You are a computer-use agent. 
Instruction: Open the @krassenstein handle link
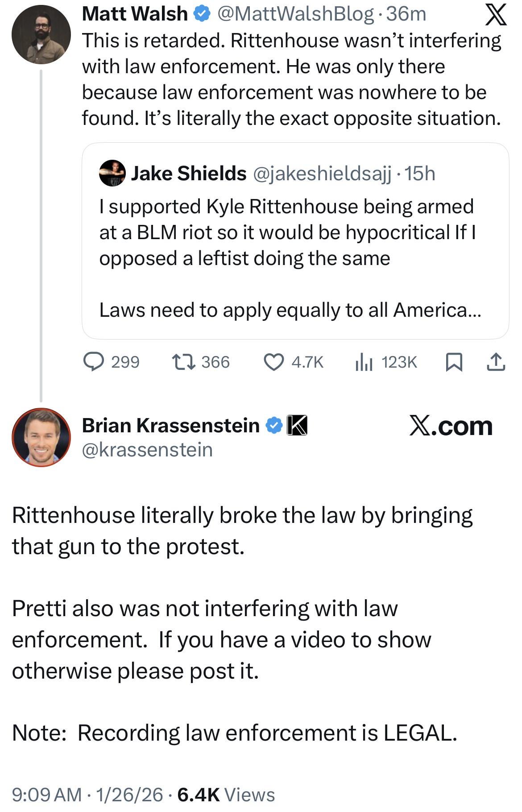pyautogui.click(x=147, y=450)
